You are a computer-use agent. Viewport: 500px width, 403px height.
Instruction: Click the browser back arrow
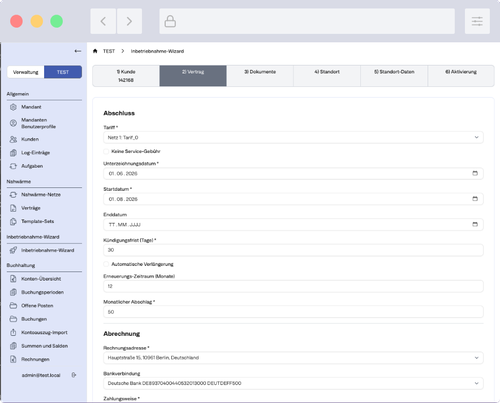click(103, 21)
